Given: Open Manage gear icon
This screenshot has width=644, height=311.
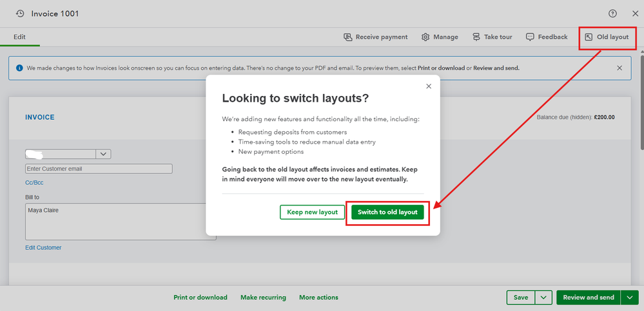Looking at the screenshot, I should (x=425, y=37).
